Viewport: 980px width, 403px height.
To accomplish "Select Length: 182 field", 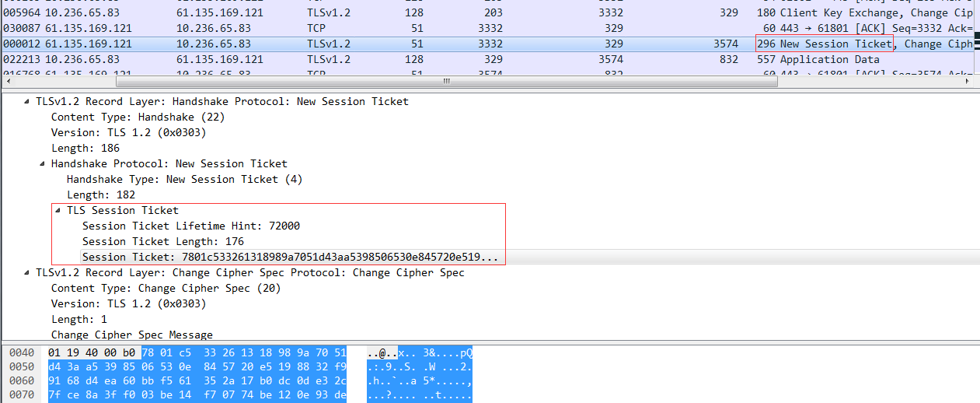I will click(100, 194).
